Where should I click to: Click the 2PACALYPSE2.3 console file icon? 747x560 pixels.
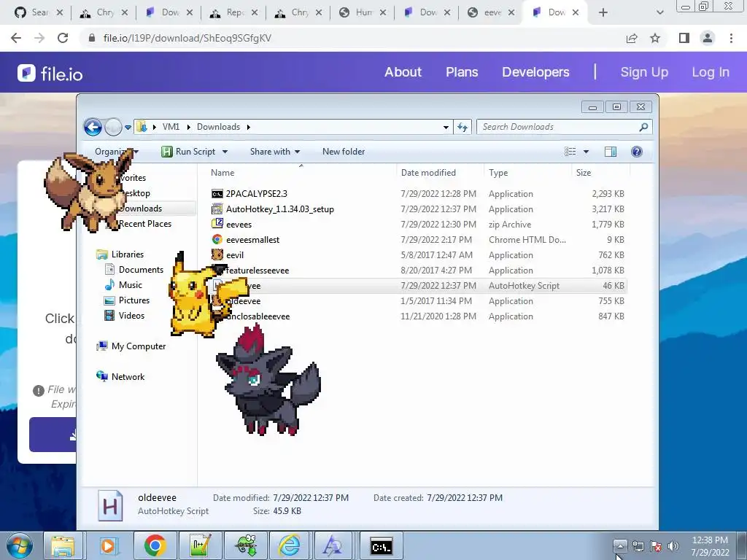pos(217,194)
